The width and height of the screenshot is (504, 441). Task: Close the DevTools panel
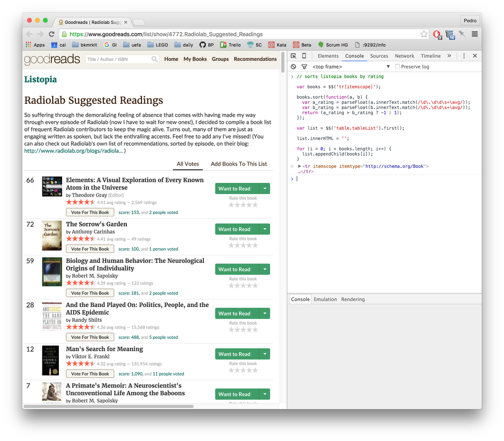tap(475, 56)
